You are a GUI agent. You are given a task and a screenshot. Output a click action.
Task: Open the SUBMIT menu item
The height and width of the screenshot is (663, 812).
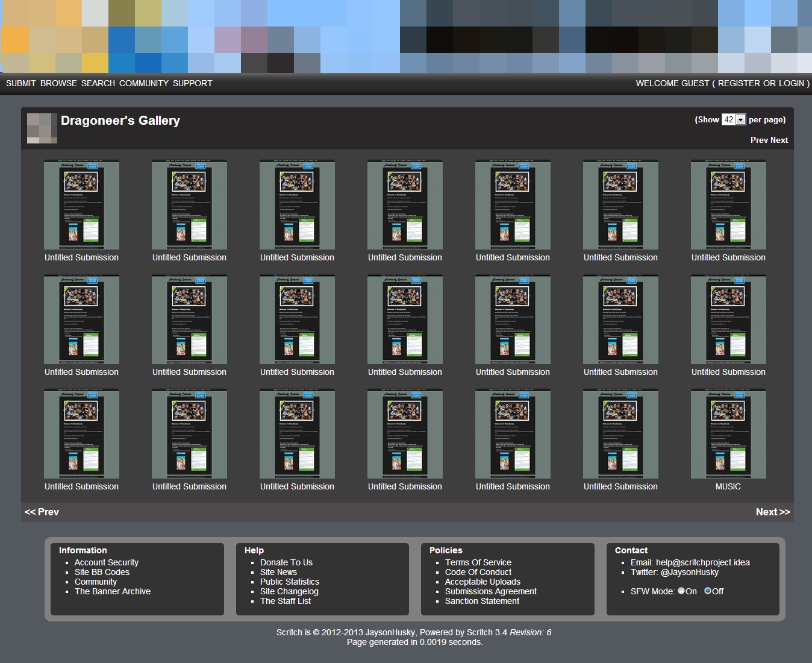click(21, 83)
